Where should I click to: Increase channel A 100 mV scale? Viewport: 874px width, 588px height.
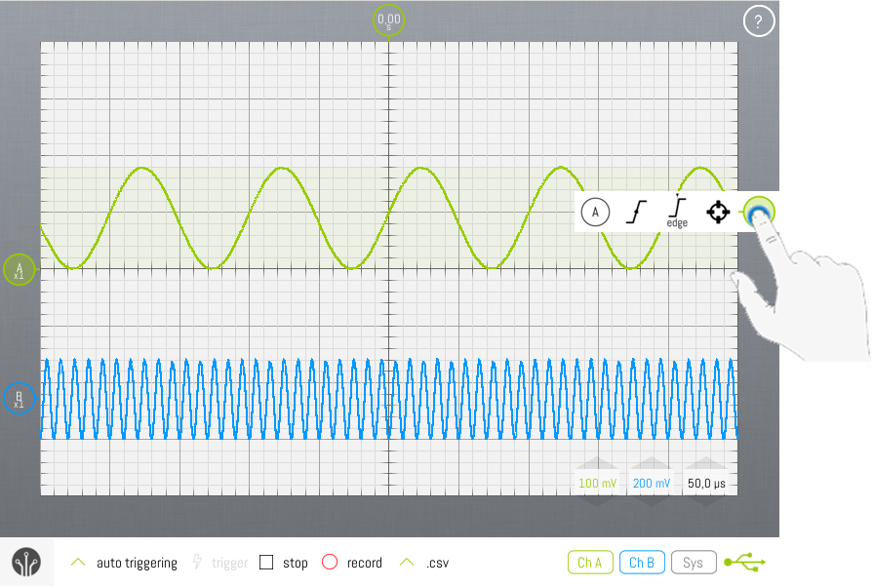pyautogui.click(x=596, y=465)
